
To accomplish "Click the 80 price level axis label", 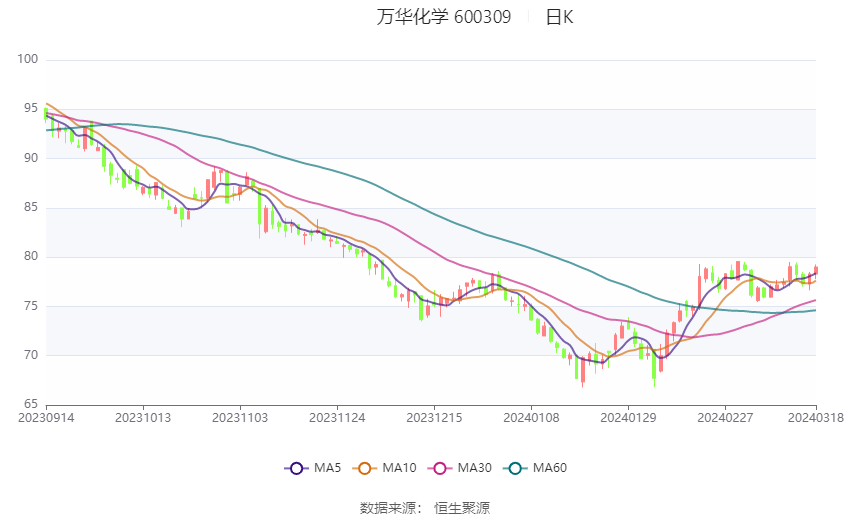I will (x=30, y=256).
